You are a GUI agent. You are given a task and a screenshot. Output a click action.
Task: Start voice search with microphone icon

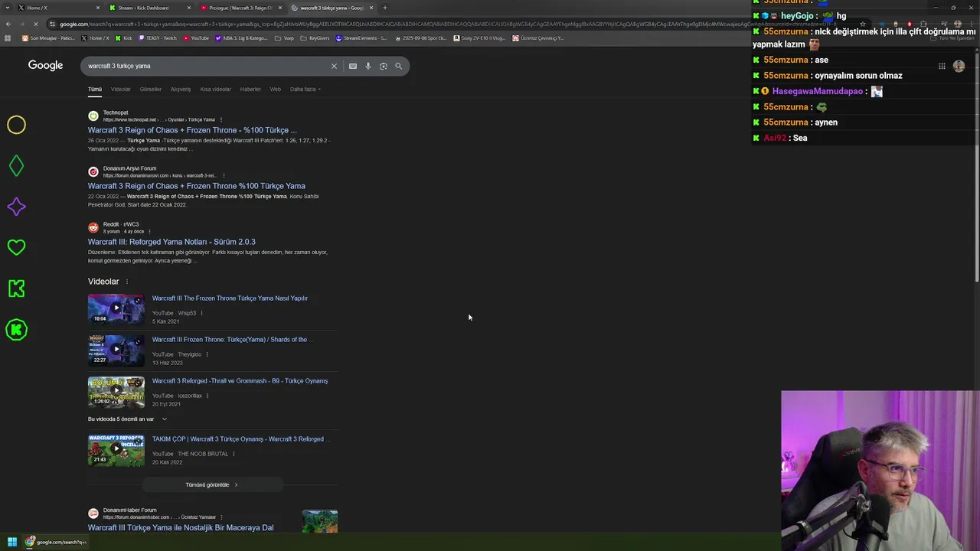click(368, 66)
